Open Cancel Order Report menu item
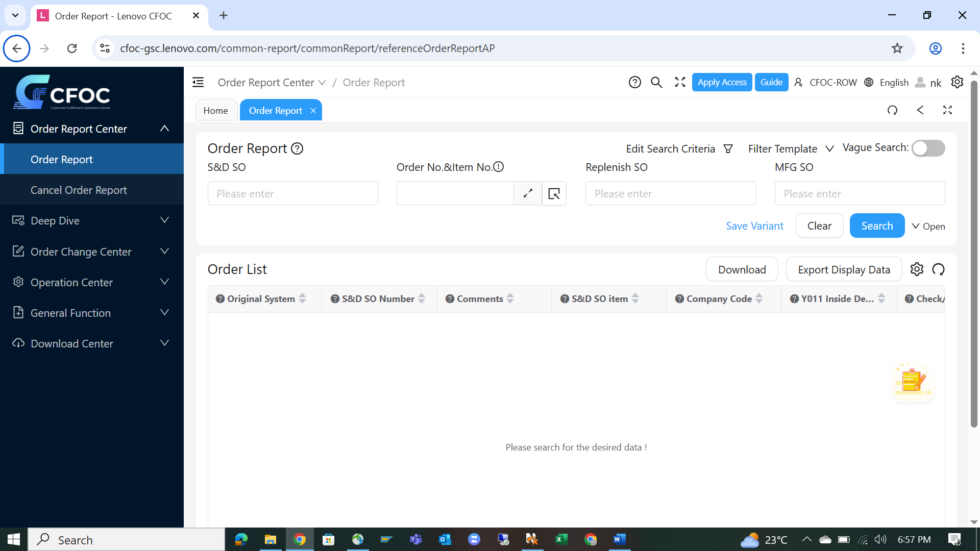The image size is (980, 551). (x=79, y=190)
